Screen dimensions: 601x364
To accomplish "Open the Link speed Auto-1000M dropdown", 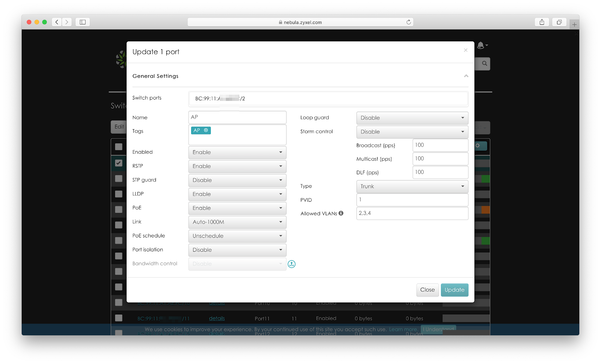I will click(x=237, y=222).
